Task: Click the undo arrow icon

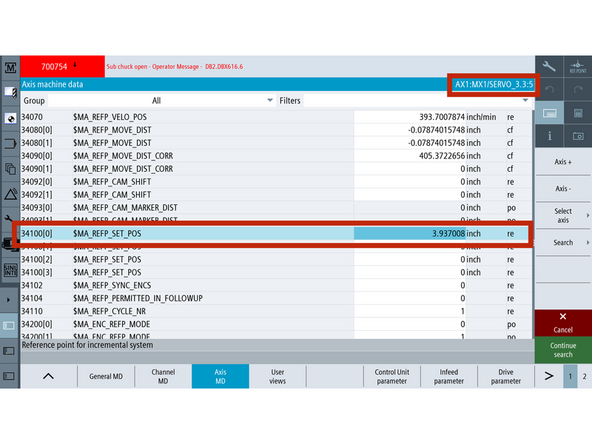Action: click(x=549, y=89)
